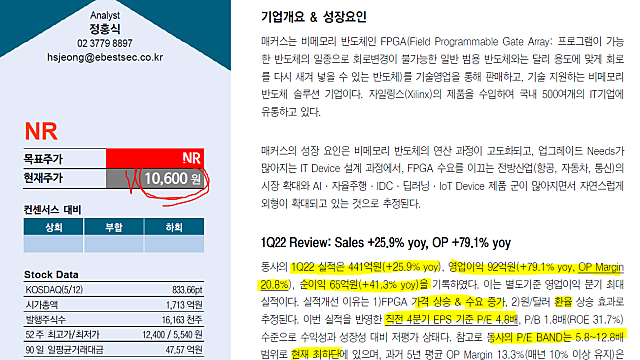Click the 목표주가 row label
640x360 pixels.
pos(43,159)
